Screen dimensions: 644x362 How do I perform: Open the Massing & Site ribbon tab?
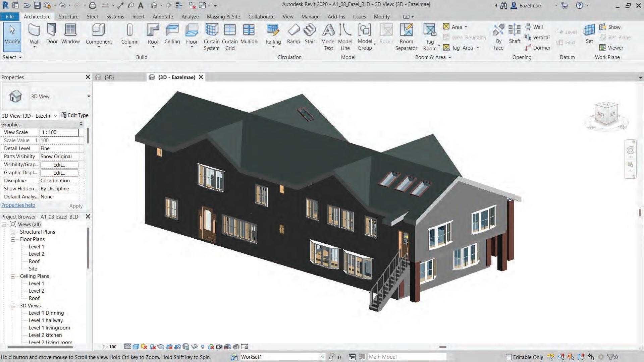(223, 16)
